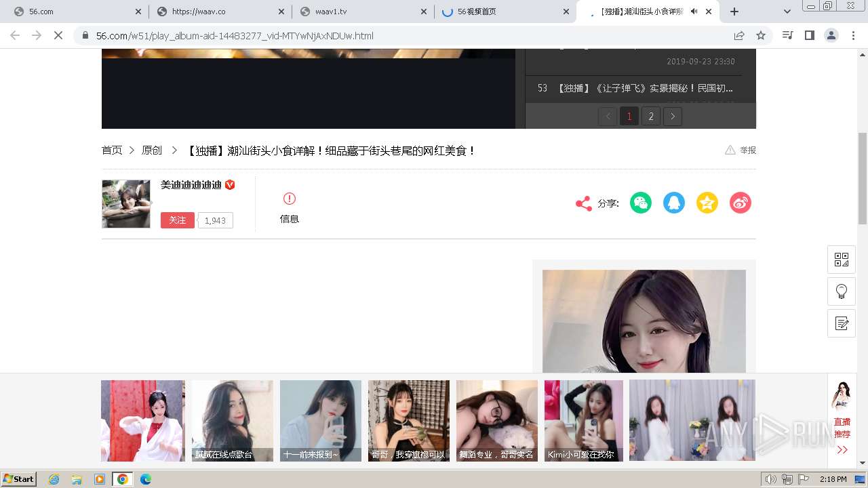Image resolution: width=868 pixels, height=488 pixels.
Task: Share video to Weibo
Action: (741, 203)
